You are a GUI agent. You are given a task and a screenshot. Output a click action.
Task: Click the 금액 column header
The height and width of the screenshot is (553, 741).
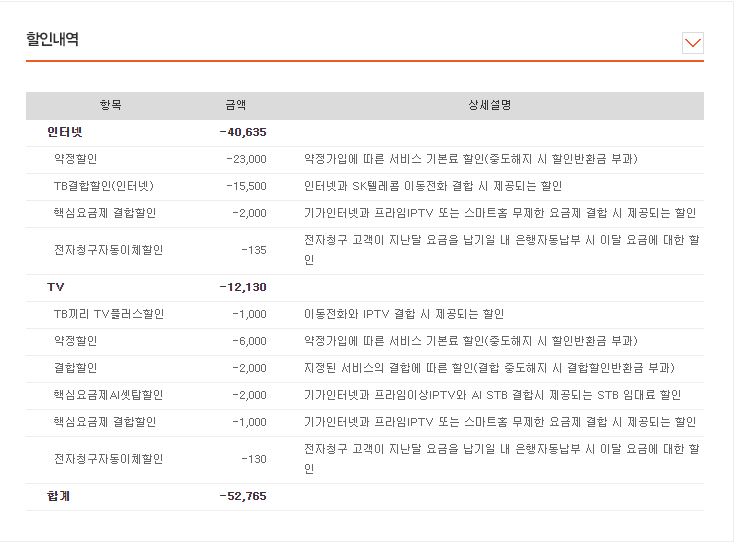point(235,105)
